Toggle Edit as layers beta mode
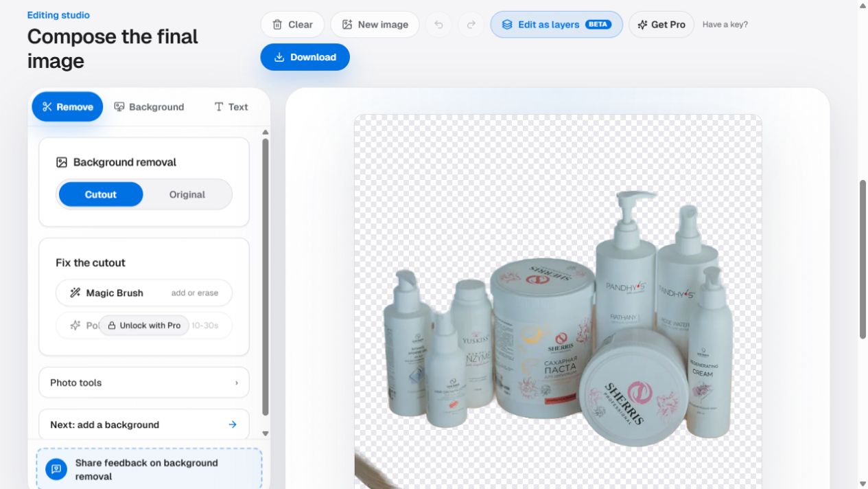The width and height of the screenshot is (868, 489). click(x=556, y=25)
